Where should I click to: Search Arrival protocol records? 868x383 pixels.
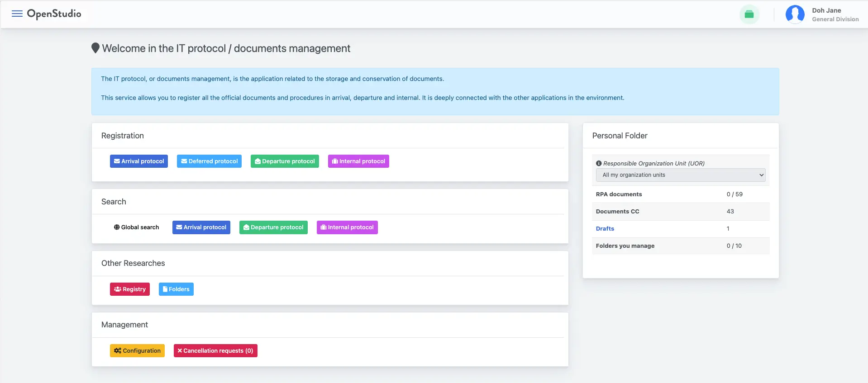(x=201, y=227)
